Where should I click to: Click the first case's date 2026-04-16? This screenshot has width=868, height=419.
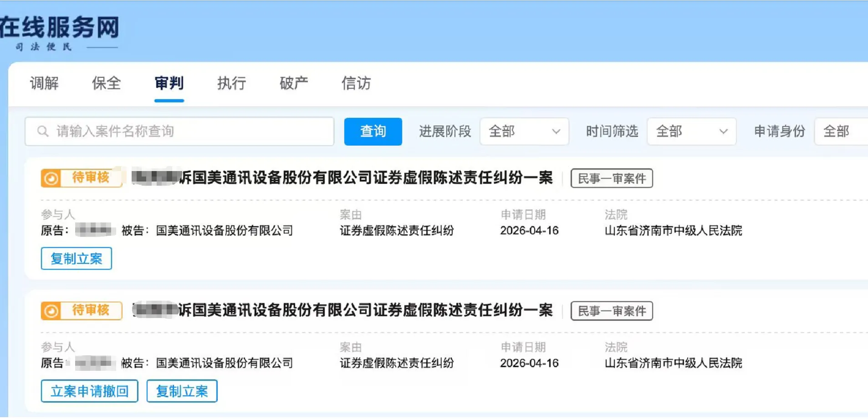pos(529,231)
